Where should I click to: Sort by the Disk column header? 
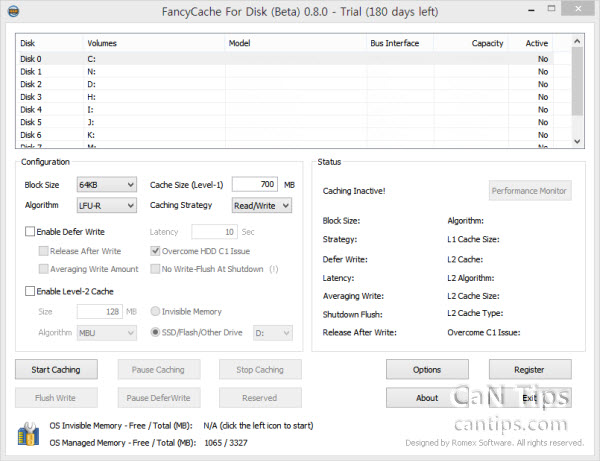pos(49,43)
